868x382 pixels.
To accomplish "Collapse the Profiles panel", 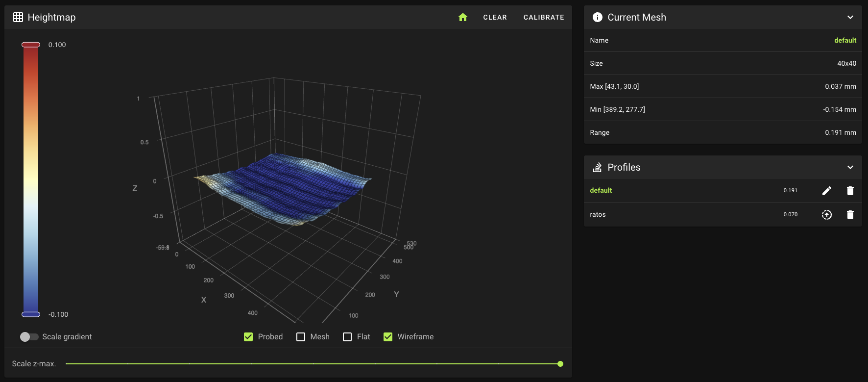I will pyautogui.click(x=850, y=167).
